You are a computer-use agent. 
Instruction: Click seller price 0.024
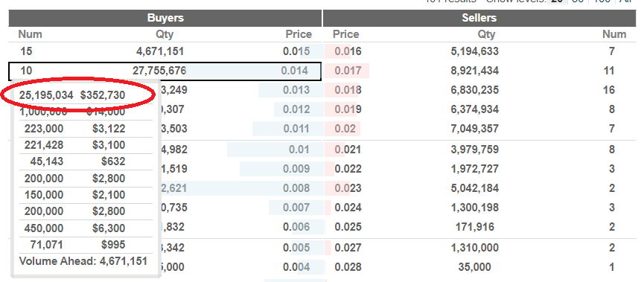click(348, 208)
